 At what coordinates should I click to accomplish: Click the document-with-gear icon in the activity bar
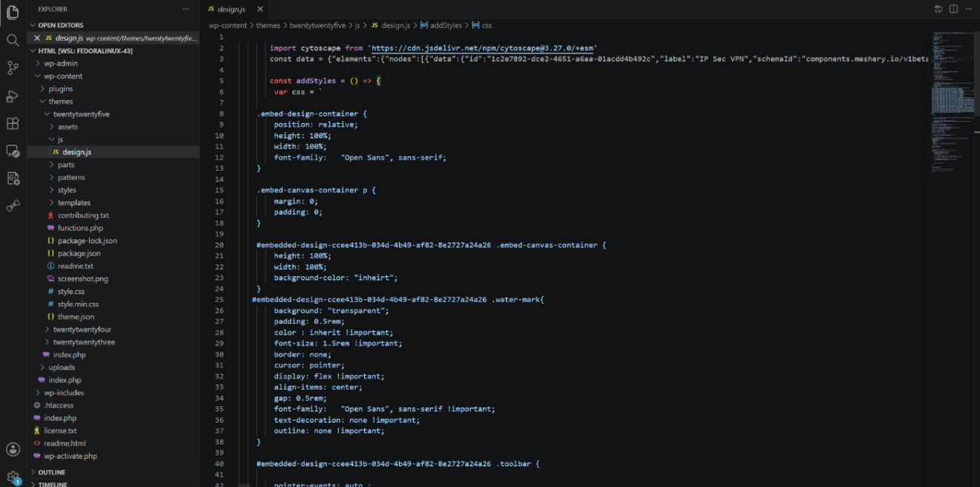click(13, 178)
